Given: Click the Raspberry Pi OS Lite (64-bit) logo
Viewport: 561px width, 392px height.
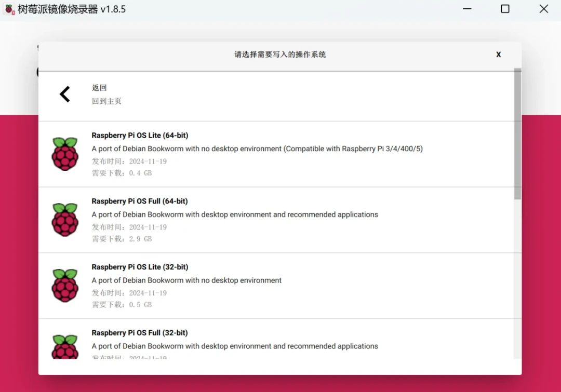Looking at the screenshot, I should 65,154.
